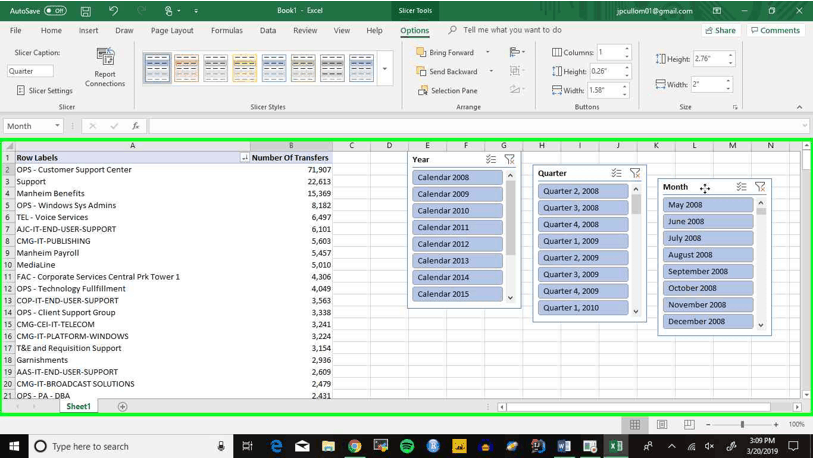
Task: Open Row Labels filter dropdown
Action: (244, 158)
